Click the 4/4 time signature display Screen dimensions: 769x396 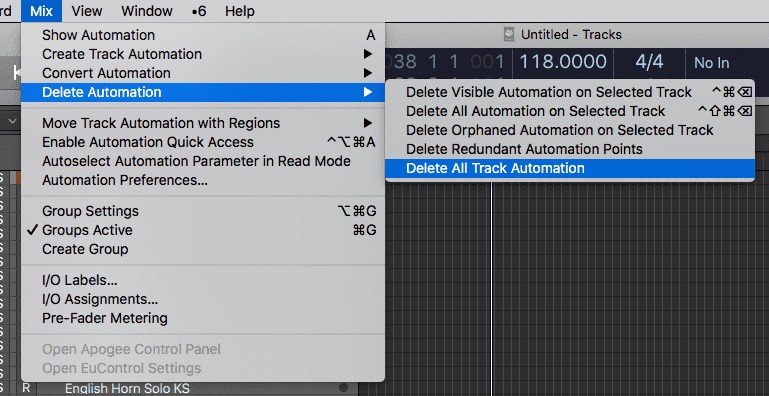[649, 62]
